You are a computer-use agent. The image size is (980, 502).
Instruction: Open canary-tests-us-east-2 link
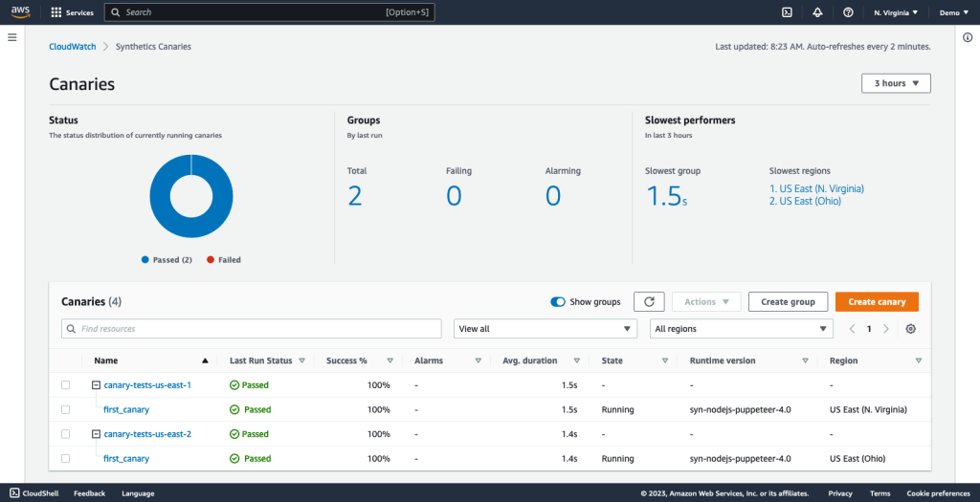point(147,434)
